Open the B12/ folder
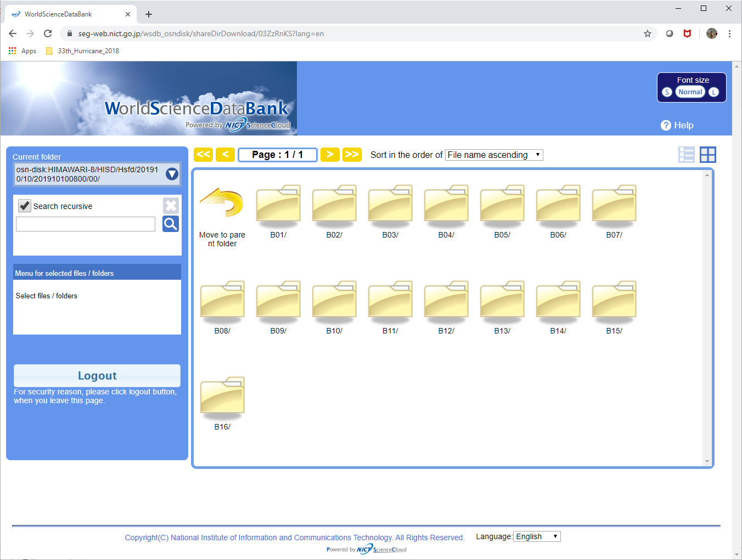Viewport: 742px width, 560px height. (446, 303)
